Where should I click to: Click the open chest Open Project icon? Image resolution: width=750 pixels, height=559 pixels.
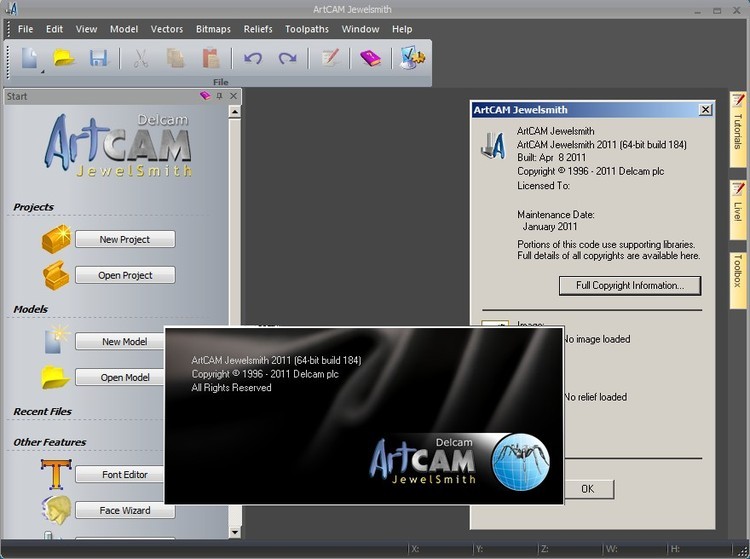click(56, 275)
